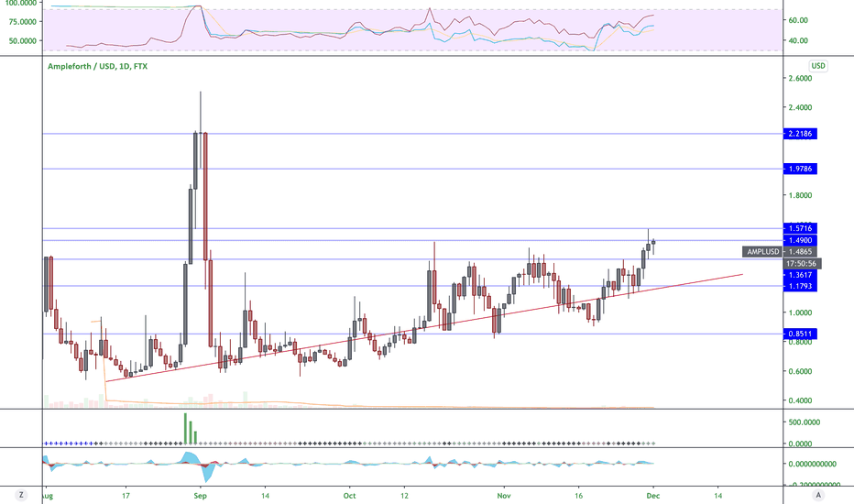The height and width of the screenshot is (504, 854).
Task: Click the Nov date on the time axis
Action: tap(504, 496)
